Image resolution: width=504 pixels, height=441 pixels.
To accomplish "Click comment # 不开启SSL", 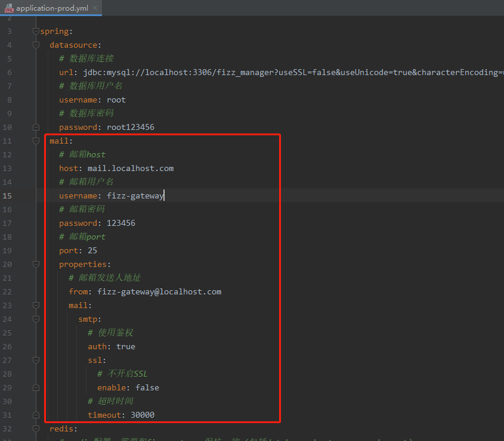I will (122, 374).
